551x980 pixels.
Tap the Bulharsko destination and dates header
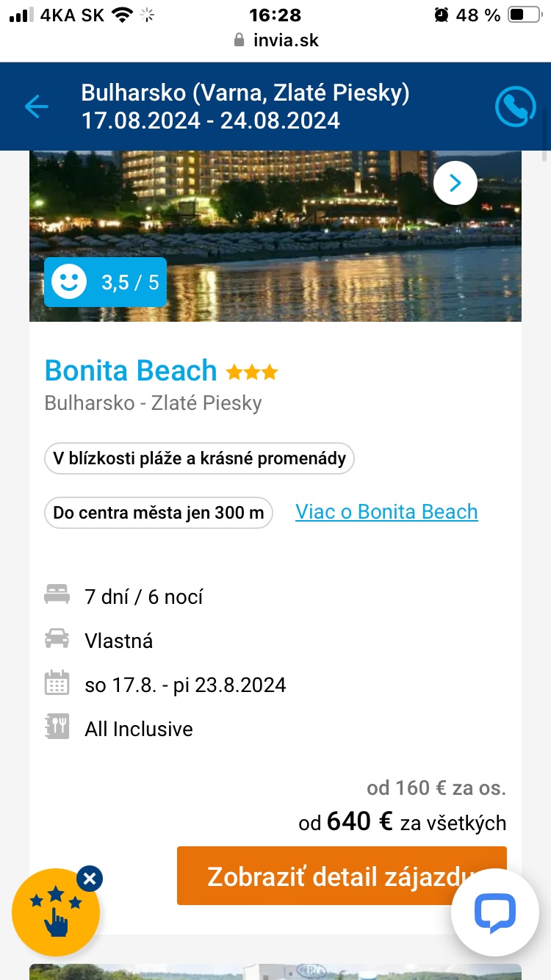pos(245,107)
